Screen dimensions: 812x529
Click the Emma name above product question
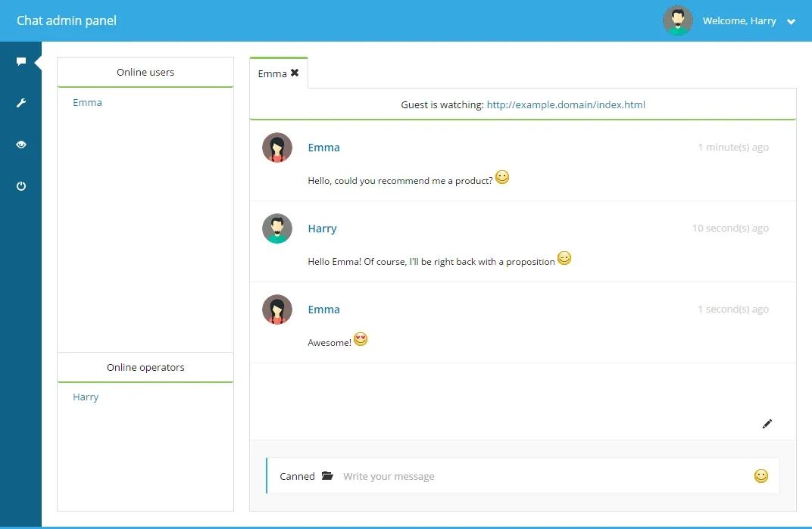point(323,148)
